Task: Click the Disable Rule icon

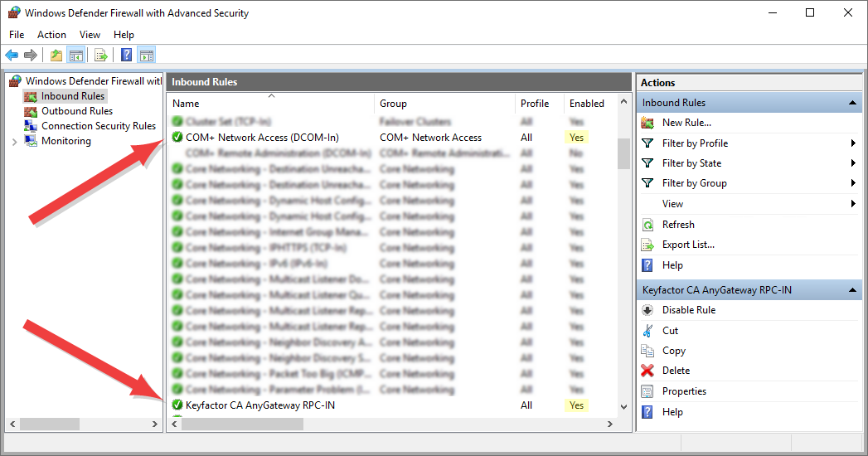Action: 647,310
